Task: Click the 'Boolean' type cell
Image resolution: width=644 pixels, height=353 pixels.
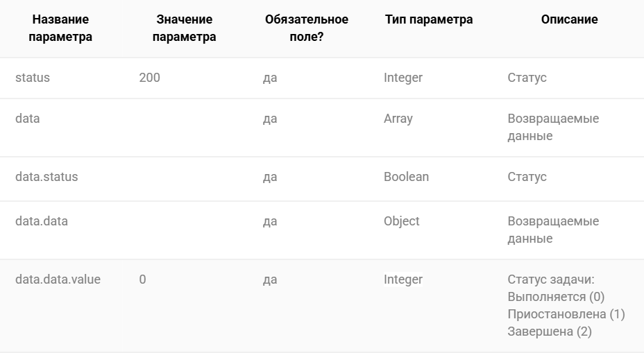Action: tap(406, 177)
